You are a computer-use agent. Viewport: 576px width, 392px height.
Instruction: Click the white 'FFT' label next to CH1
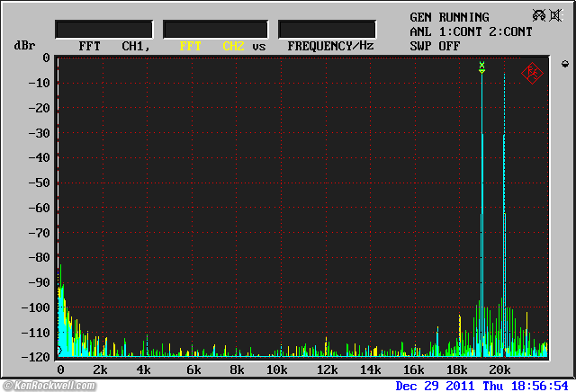89,46
